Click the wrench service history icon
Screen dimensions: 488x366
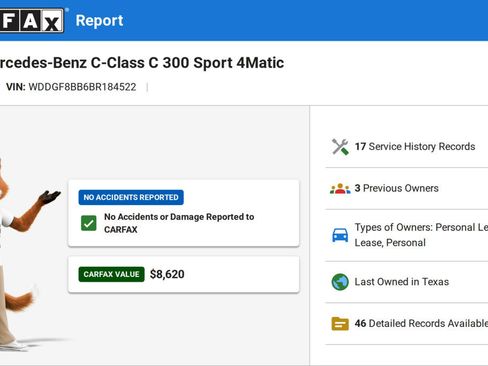tap(340, 147)
